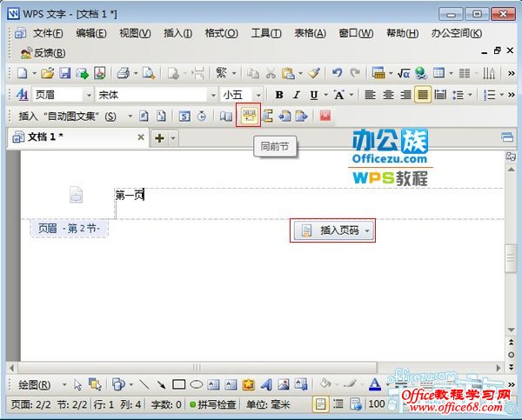Click the Print icon
The height and width of the screenshot is (420, 522).
[x=124, y=73]
